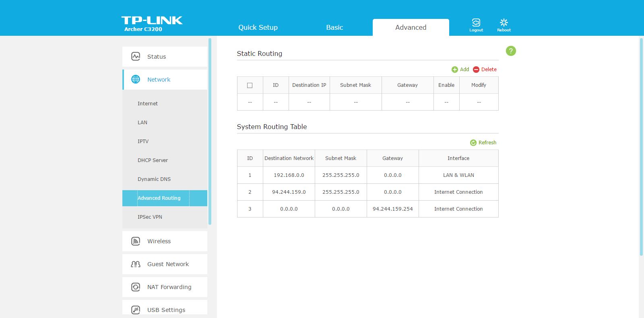Click the Logout label in the header

(476, 30)
